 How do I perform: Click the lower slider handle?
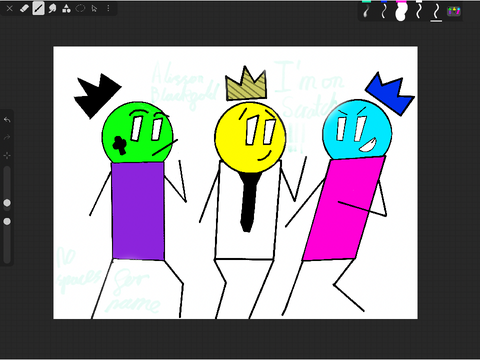(x=7, y=221)
